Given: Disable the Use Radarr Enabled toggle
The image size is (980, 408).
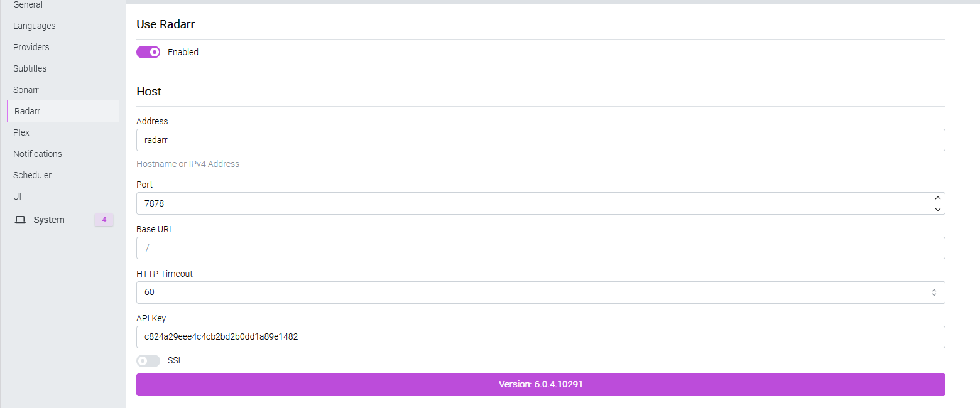Looking at the screenshot, I should tap(148, 52).
